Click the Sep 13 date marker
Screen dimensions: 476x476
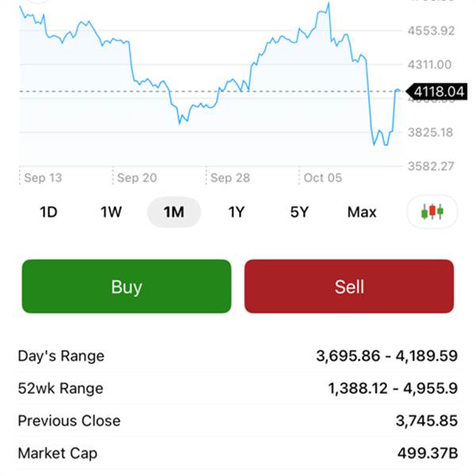click(43, 178)
